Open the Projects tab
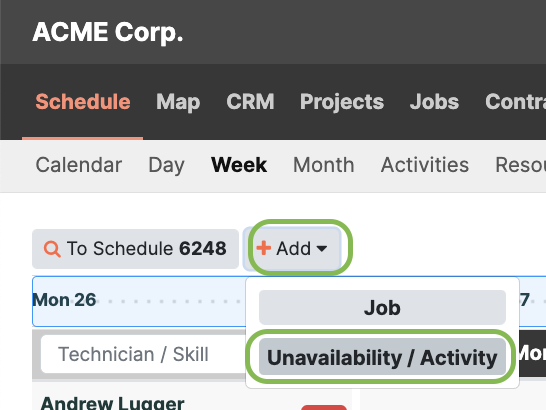546x410 pixels. coord(342,102)
